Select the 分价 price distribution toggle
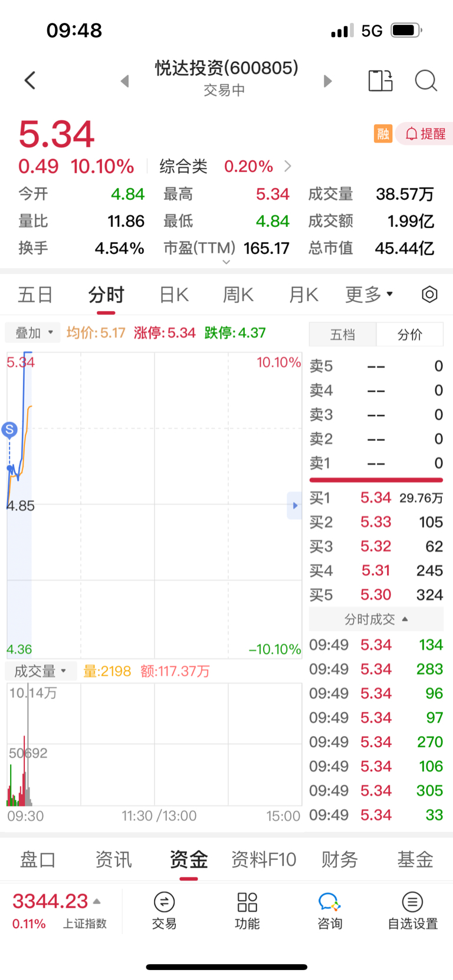This screenshot has height=980, width=453. [410, 335]
